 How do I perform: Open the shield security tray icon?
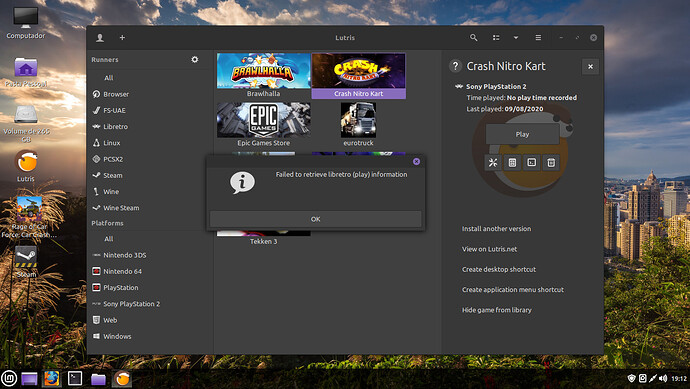coord(631,378)
